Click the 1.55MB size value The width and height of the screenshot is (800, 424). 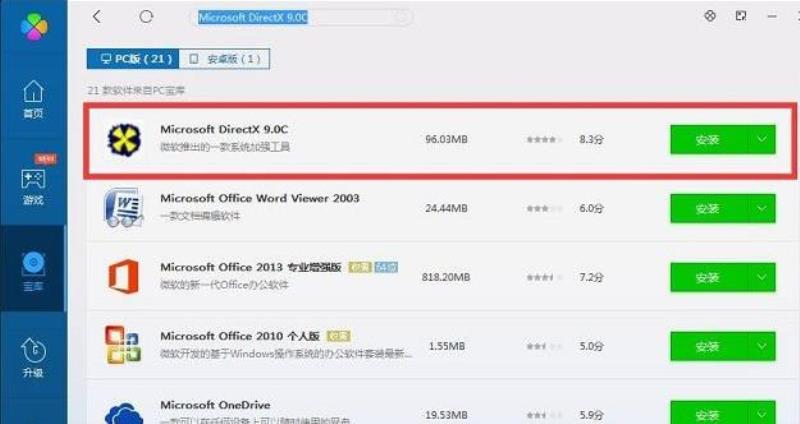tap(446, 346)
